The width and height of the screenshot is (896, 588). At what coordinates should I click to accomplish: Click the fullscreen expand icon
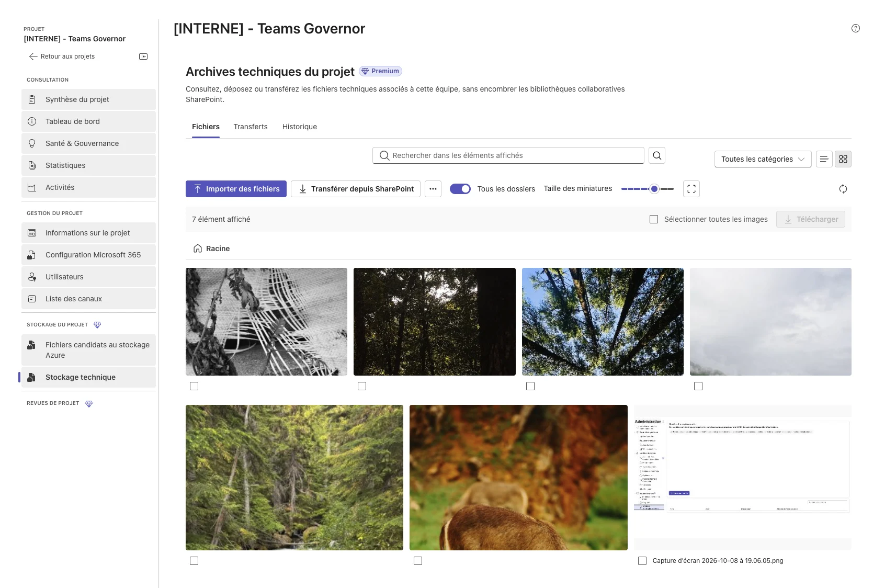tap(691, 189)
